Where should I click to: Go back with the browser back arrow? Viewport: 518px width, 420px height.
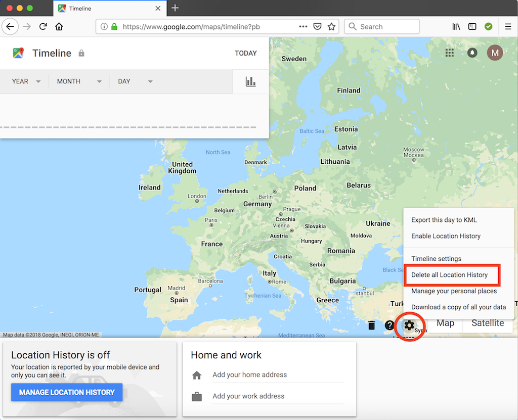pos(10,26)
